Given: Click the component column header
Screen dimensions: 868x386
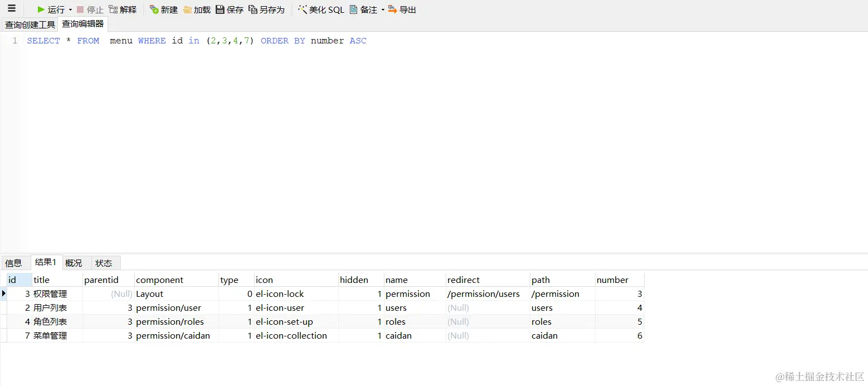Looking at the screenshot, I should tap(177, 280).
